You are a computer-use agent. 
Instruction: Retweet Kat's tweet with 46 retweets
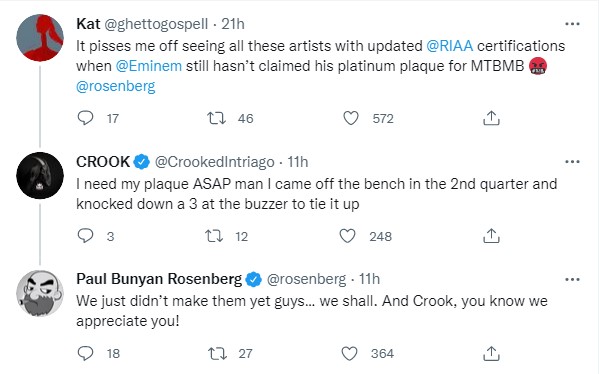[216, 118]
